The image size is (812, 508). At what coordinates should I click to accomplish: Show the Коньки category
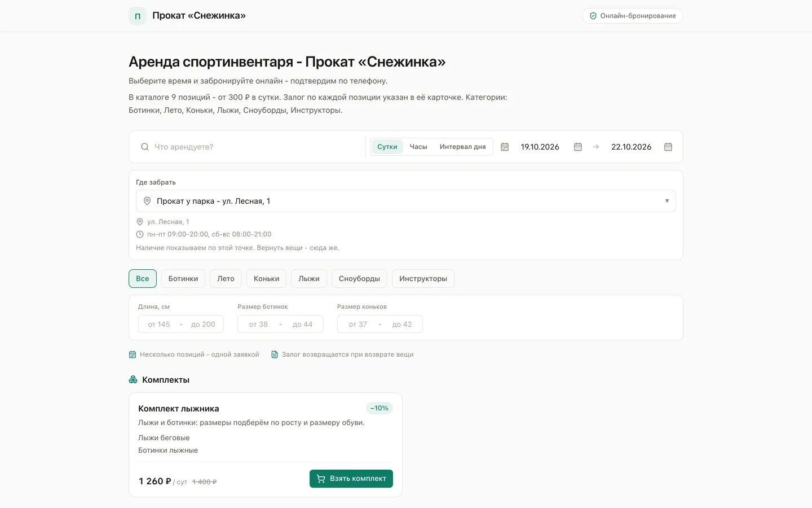pyautogui.click(x=267, y=279)
